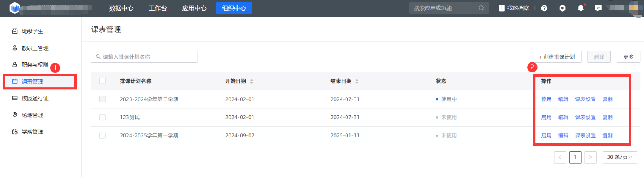
Task: Sort by 开始日期 using the sort arrows
Action: tap(252, 81)
